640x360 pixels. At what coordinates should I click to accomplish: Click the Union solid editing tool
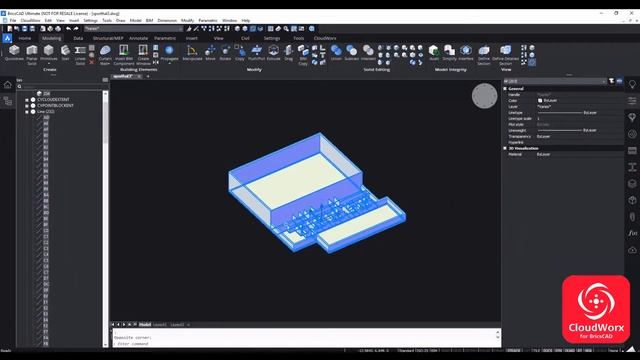click(x=336, y=53)
